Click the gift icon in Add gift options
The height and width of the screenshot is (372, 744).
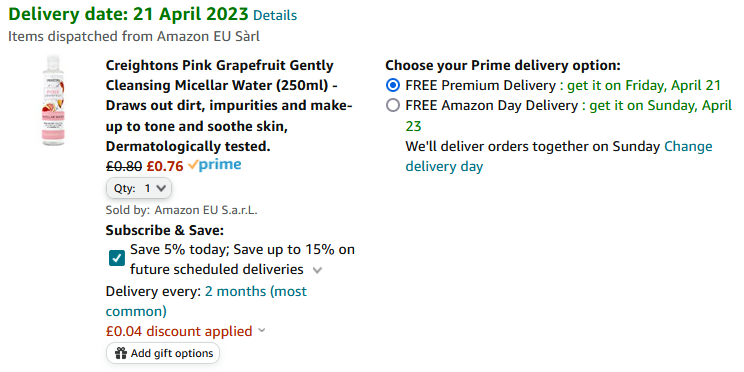[121, 353]
